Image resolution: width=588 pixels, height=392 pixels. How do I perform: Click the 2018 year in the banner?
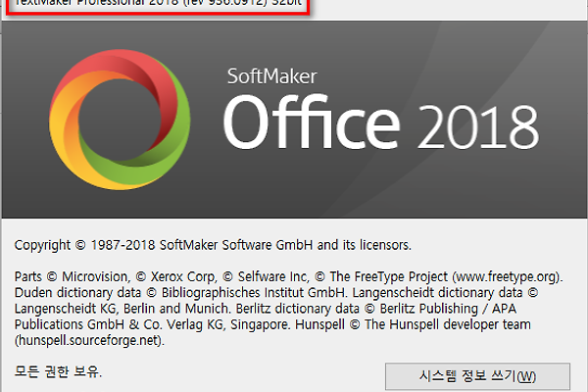coord(478,126)
